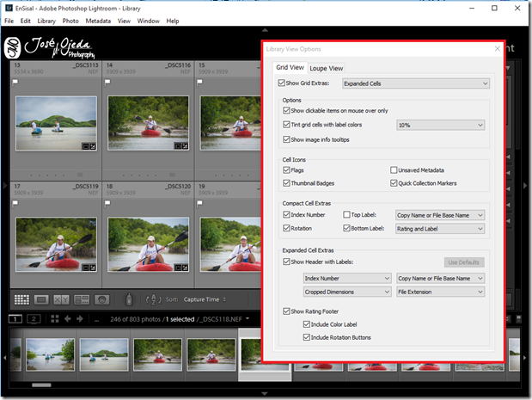
Task: Select photo _DSC5119 thumbnail in grid
Action: point(57,244)
